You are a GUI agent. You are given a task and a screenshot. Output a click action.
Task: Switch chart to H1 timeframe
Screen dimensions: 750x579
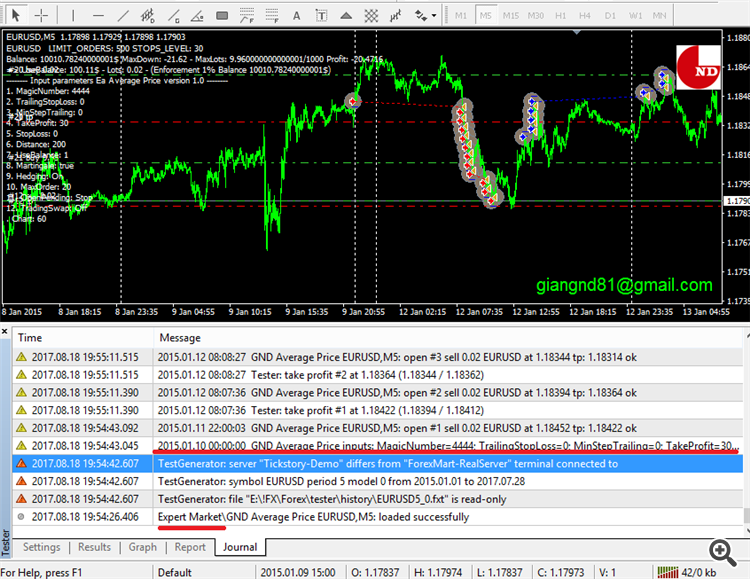point(561,16)
